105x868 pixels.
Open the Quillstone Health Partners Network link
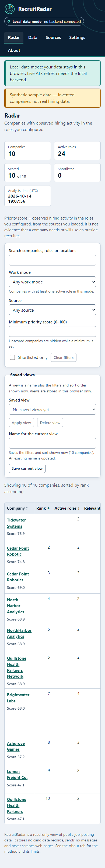tap(16, 667)
